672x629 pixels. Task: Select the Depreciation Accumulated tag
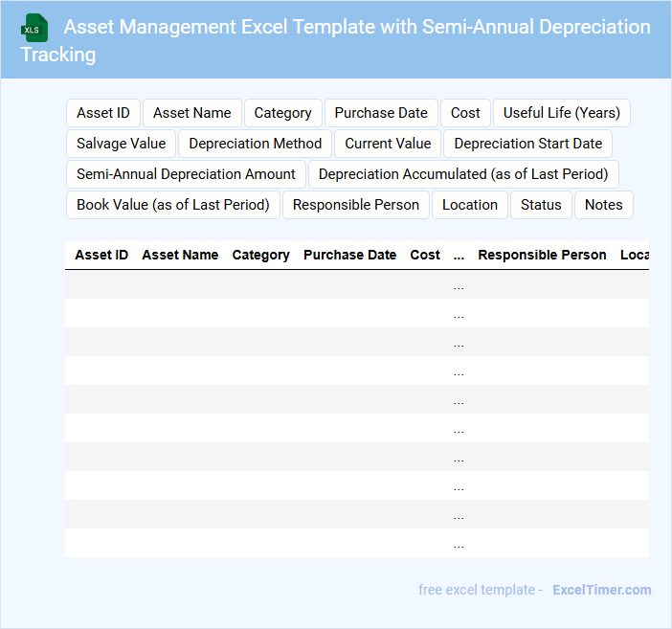point(463,174)
